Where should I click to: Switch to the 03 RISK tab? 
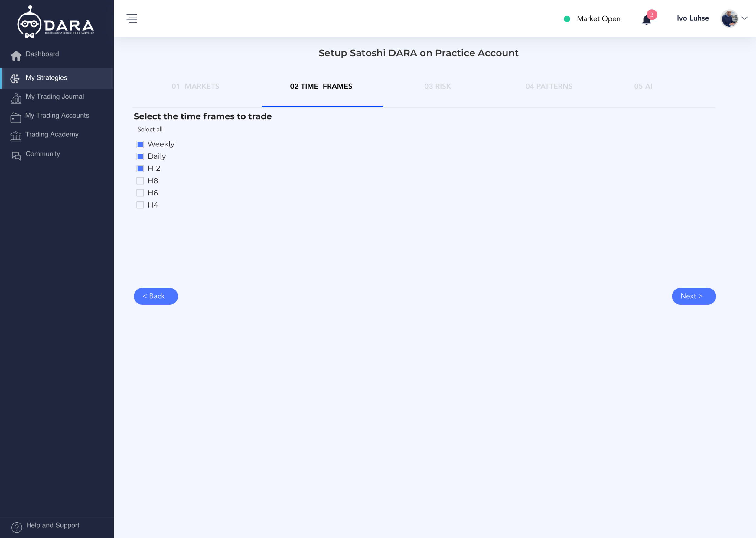click(438, 86)
